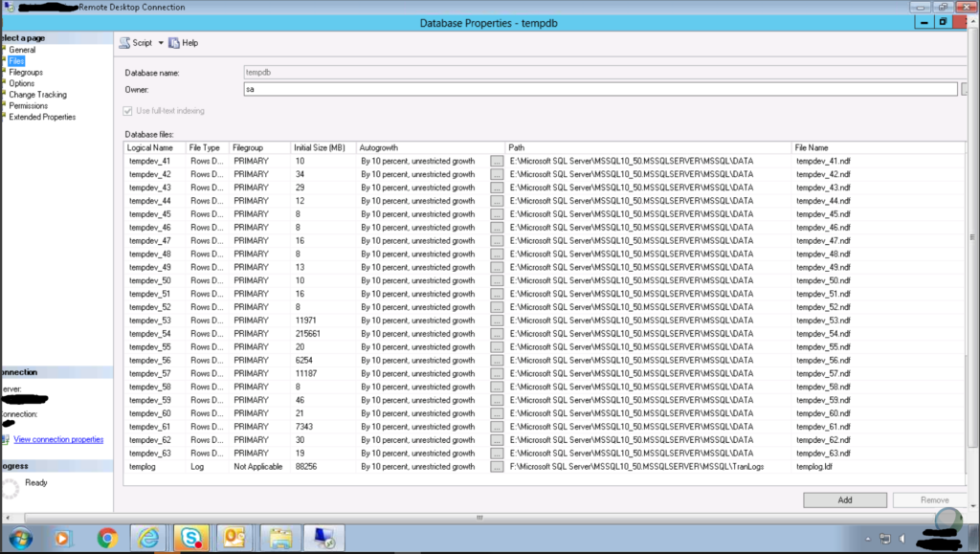Open the Extended Properties page

tap(42, 118)
